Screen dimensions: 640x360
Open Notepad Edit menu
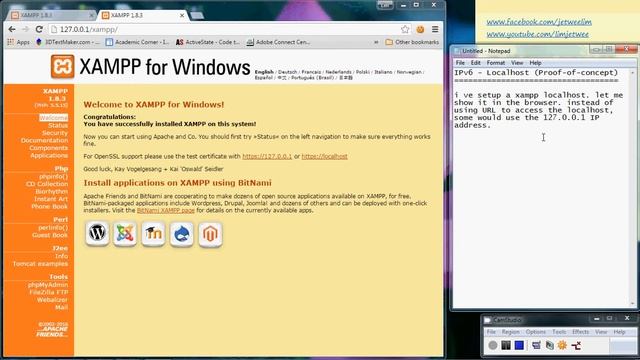coord(476,63)
